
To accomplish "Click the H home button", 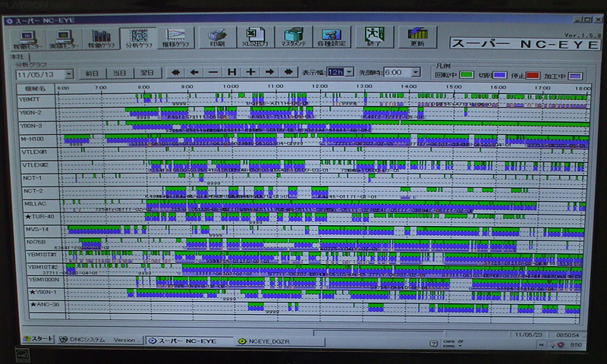I will coord(231,72).
